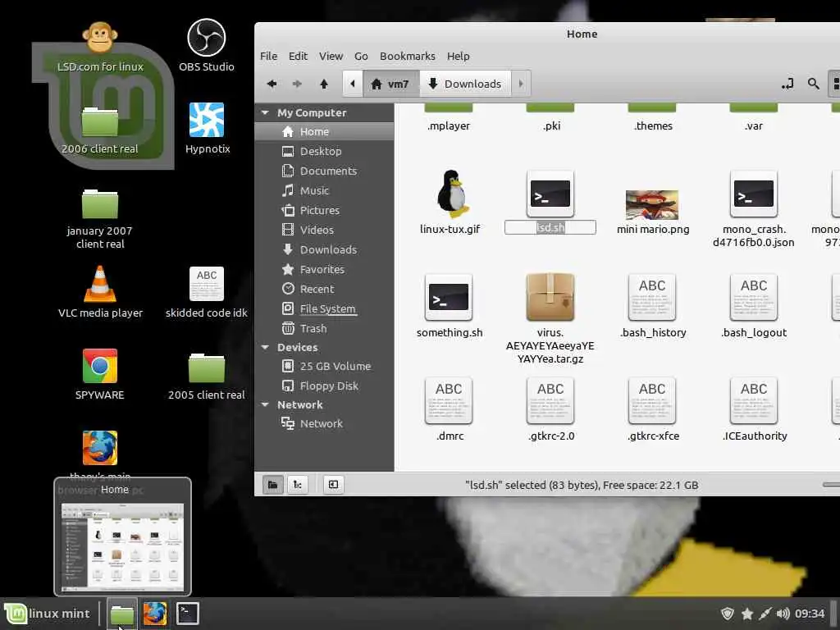The image size is (840, 630).
Task: Select the .ICEauthority file icon
Action: [753, 400]
